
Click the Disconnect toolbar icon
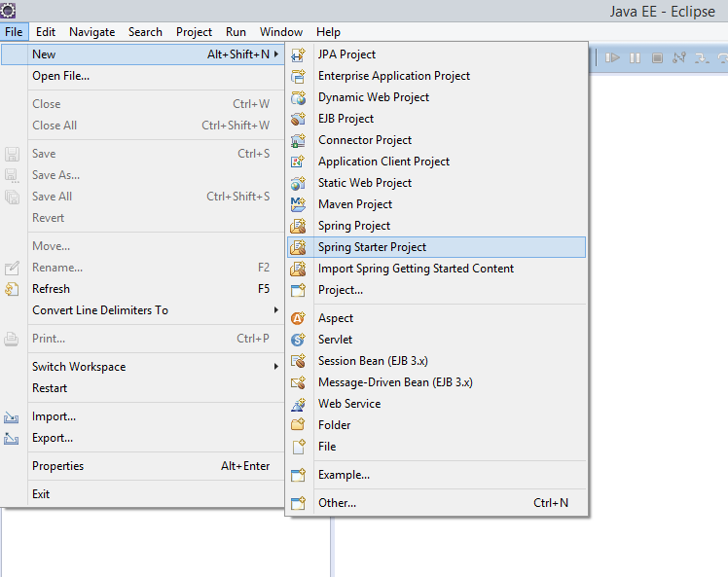(x=679, y=57)
